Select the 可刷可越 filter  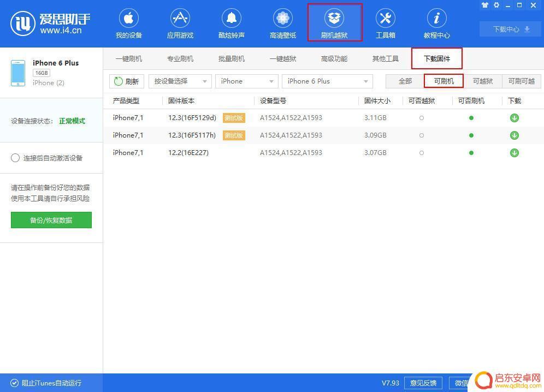point(522,81)
